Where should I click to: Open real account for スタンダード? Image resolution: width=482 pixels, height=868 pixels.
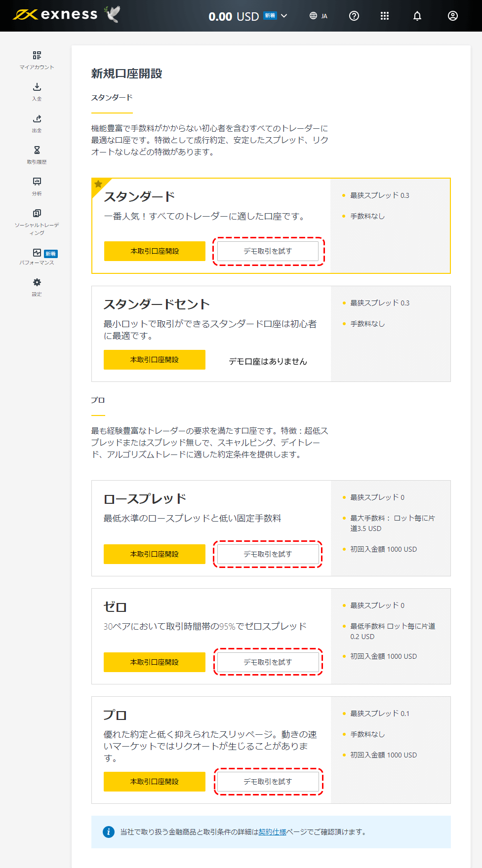[155, 251]
